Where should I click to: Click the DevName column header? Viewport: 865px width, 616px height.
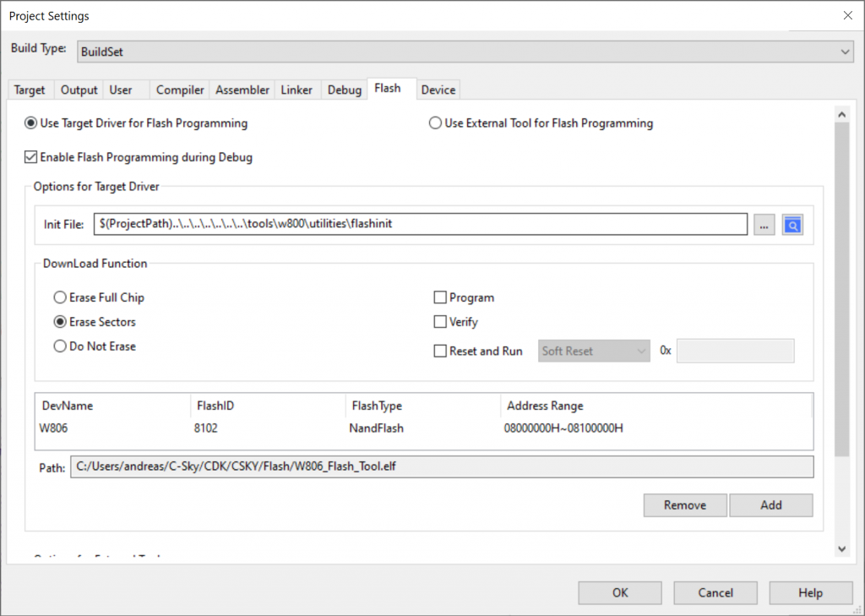113,406
